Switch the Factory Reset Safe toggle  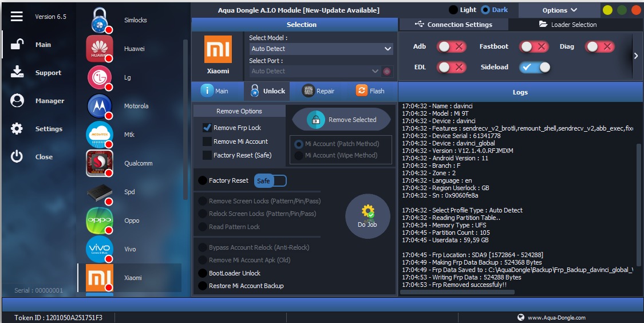pyautogui.click(x=270, y=181)
